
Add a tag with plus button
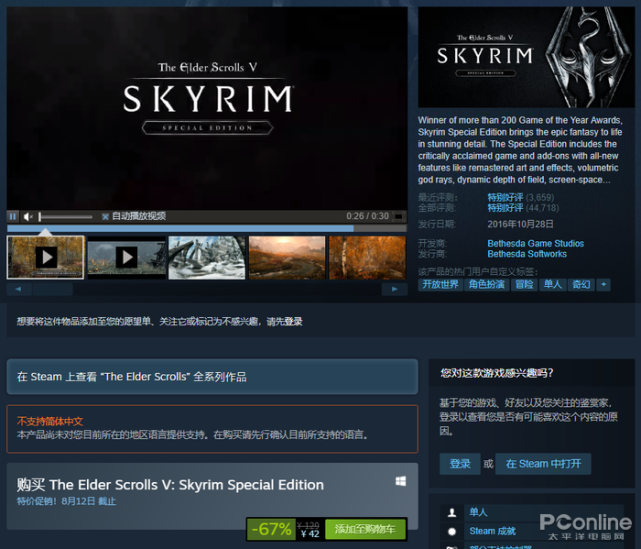603,285
